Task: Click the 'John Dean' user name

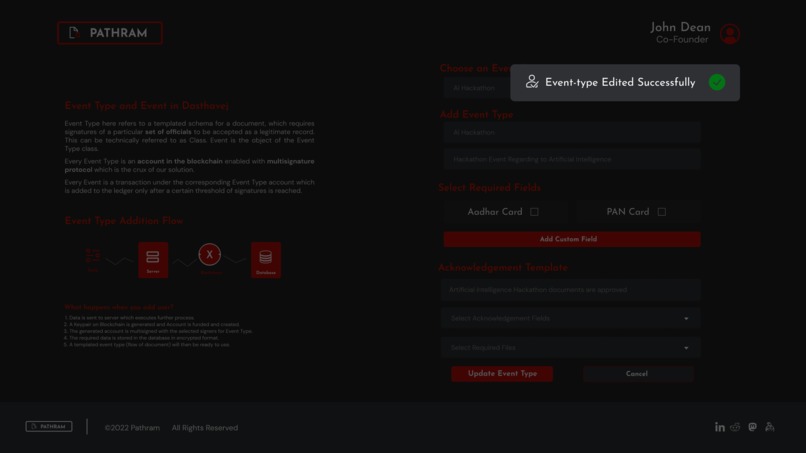Action: (680, 27)
